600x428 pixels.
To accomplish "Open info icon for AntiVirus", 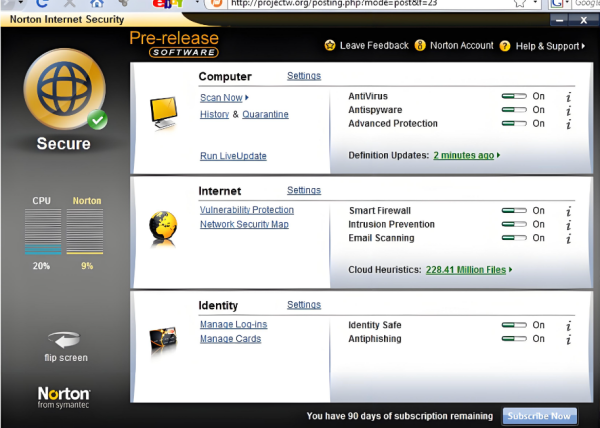I will tap(569, 97).
